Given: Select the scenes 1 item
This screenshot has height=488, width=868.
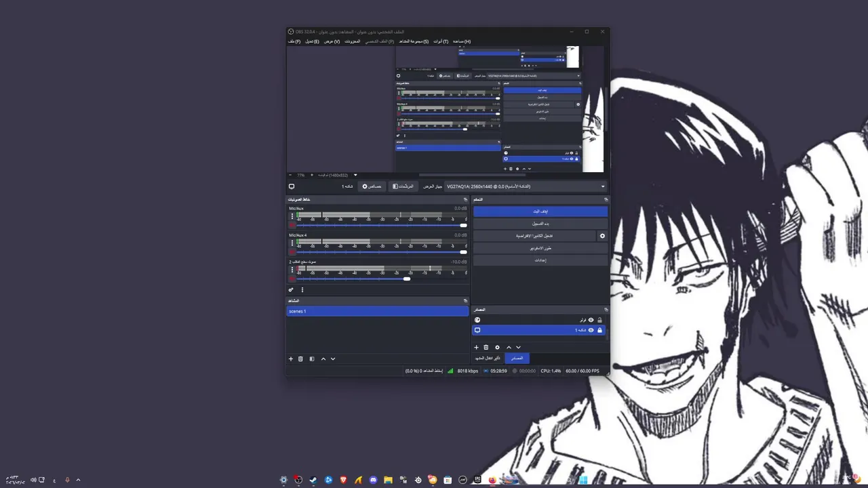Looking at the screenshot, I should [x=378, y=311].
